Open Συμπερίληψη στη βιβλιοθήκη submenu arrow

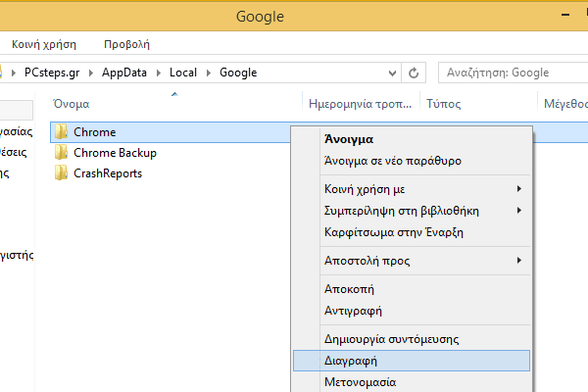click(x=519, y=211)
